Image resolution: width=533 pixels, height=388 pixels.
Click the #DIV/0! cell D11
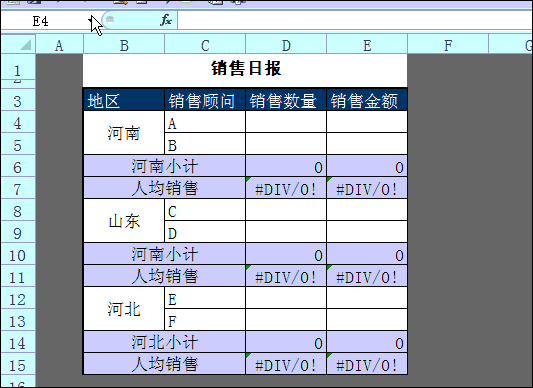coord(286,276)
